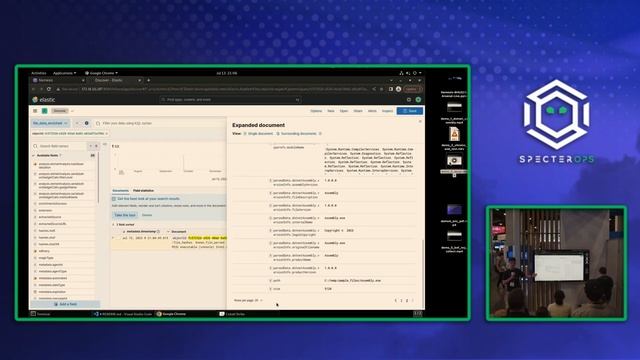
Task: Click the Take the tour button
Action: click(x=125, y=215)
